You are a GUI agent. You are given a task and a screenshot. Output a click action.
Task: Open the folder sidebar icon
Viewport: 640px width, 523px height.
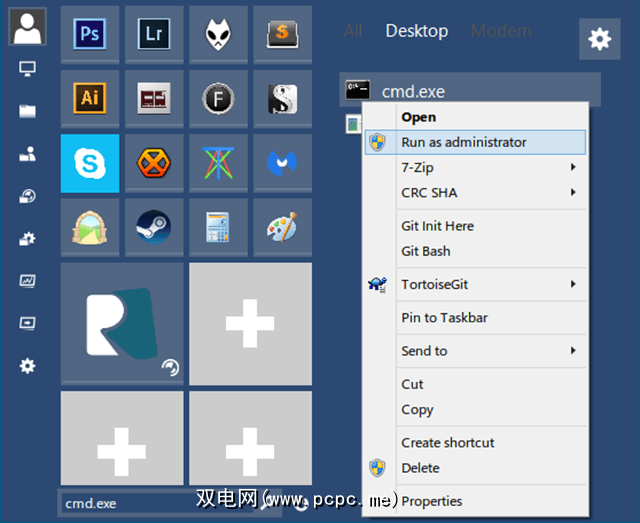pos(27,111)
